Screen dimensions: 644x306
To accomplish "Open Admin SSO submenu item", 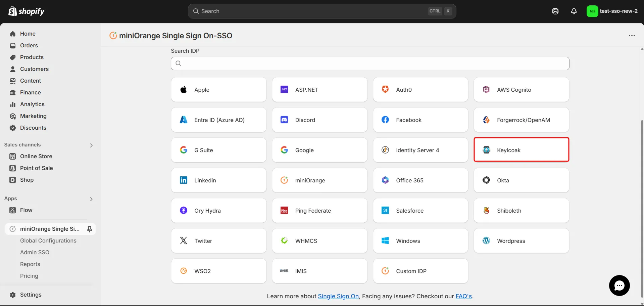I will point(35,253).
